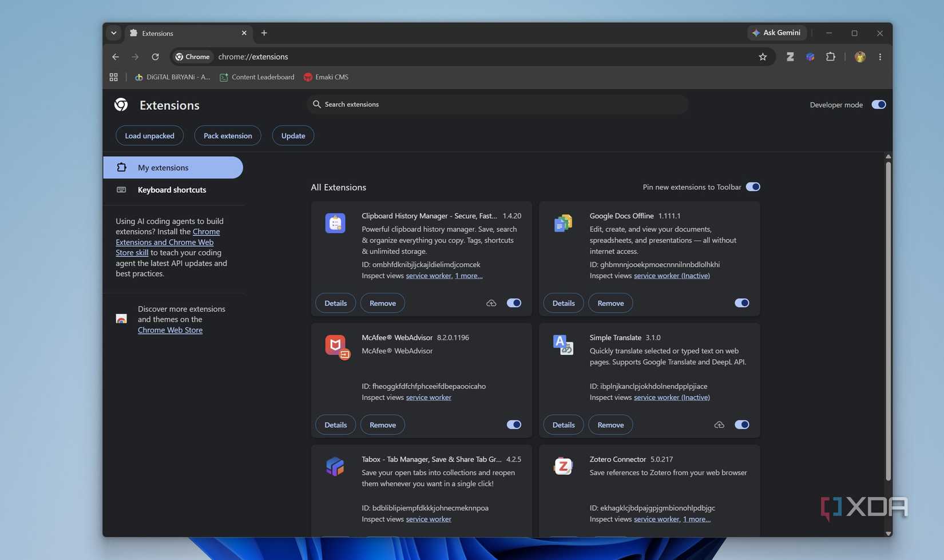
Task: Expand the tab search dropdown arrow
Action: [113, 33]
